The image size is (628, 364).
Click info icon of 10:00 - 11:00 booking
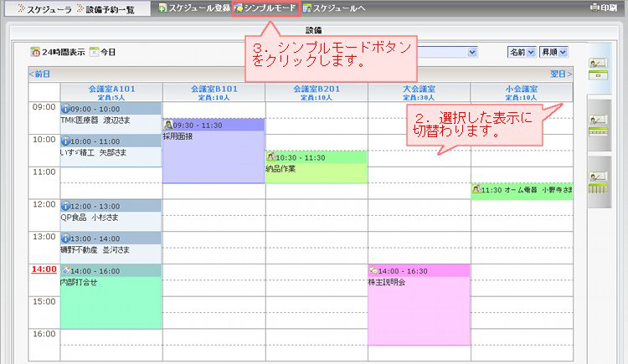click(x=65, y=141)
